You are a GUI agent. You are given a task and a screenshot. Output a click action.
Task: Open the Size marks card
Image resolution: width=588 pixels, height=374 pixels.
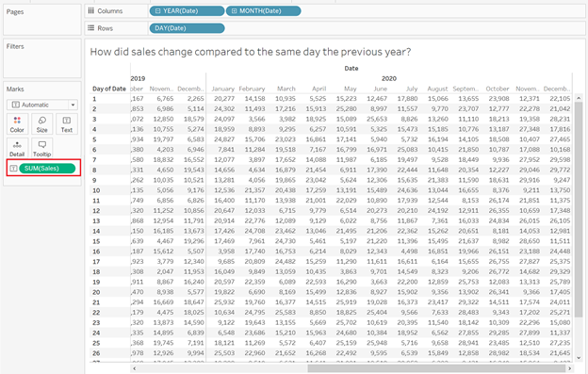pyautogui.click(x=42, y=124)
